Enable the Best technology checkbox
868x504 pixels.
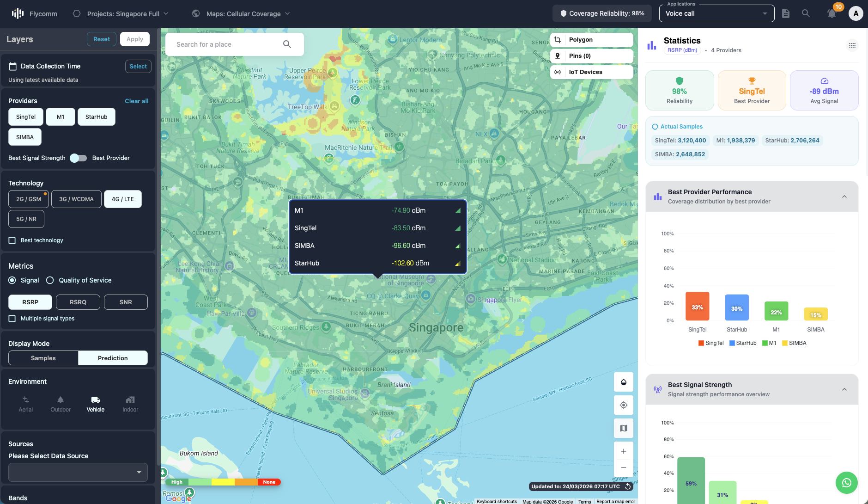click(x=12, y=240)
